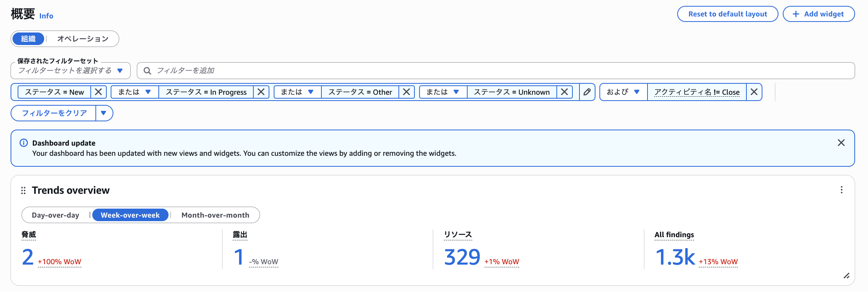Click the Trends overview resize handle
This screenshot has width=868, height=292.
point(846,276)
